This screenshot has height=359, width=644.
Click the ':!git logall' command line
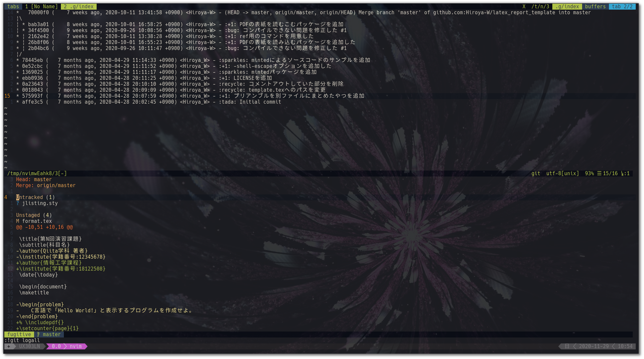pyautogui.click(x=22, y=340)
